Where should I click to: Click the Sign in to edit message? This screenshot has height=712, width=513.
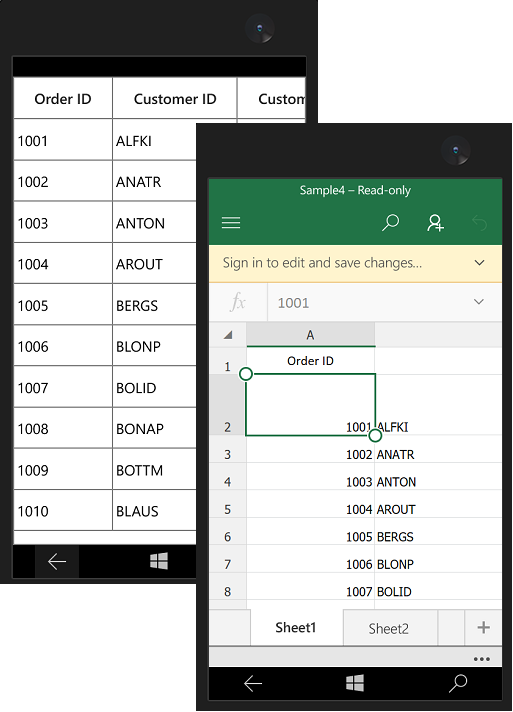click(x=322, y=263)
